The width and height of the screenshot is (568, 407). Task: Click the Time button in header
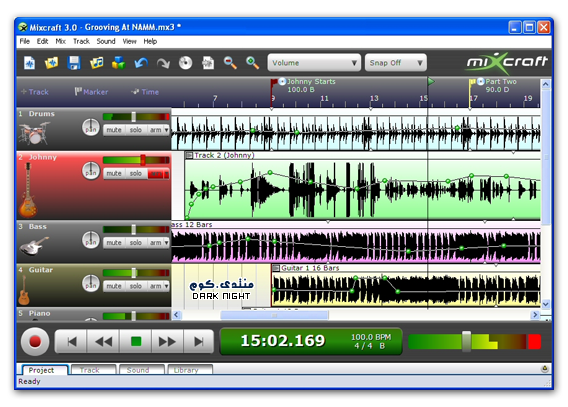coord(145,92)
